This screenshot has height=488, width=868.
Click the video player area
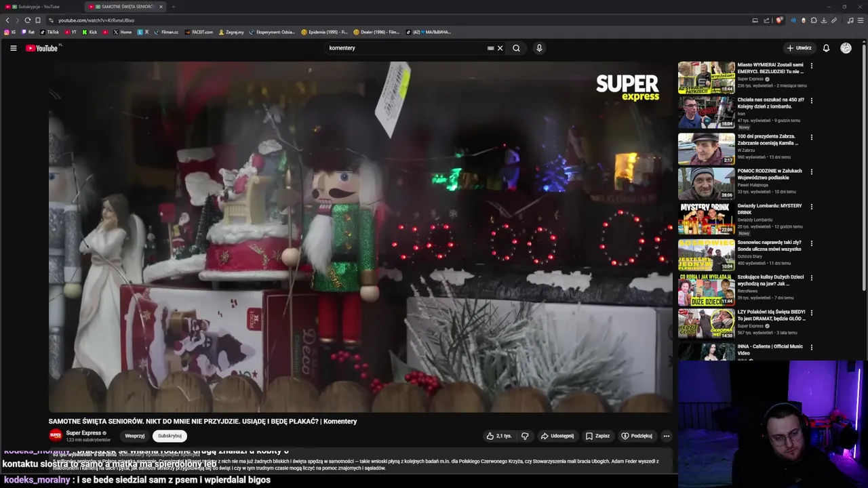[x=360, y=236]
